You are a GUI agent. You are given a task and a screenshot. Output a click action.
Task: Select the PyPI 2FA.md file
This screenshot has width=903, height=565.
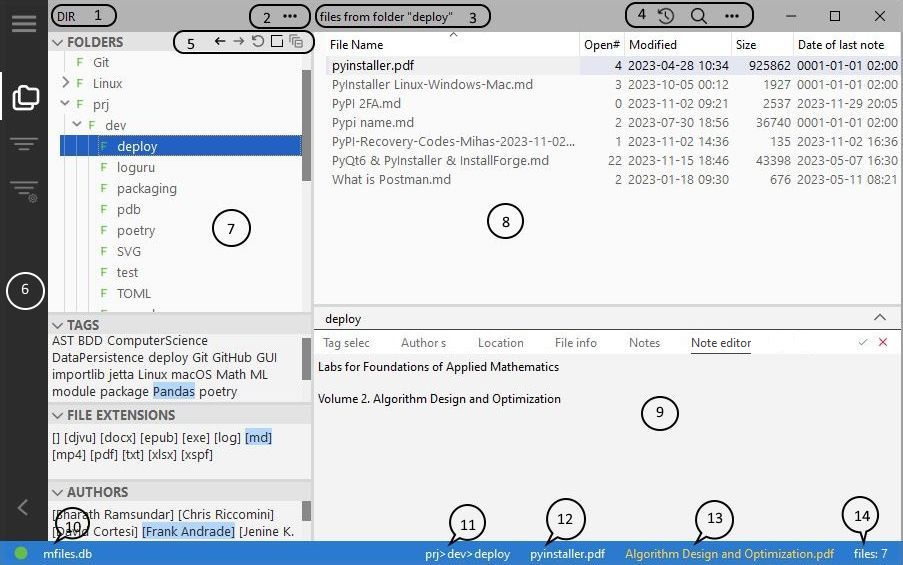click(366, 104)
